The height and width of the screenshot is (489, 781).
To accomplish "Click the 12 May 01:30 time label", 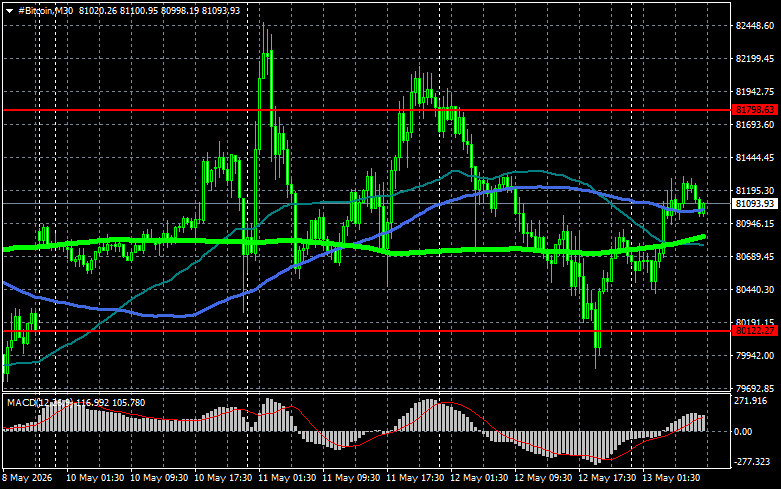I will [x=479, y=478].
